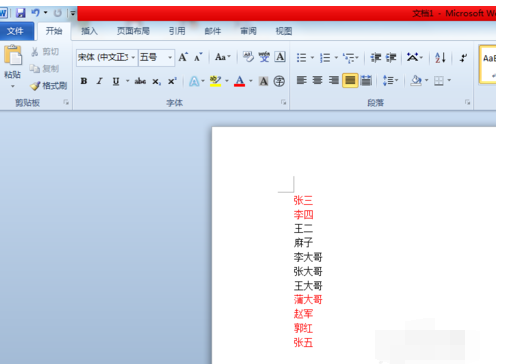Open the 邮件 tab
Screen dimensions: 506x364
[x=213, y=31]
